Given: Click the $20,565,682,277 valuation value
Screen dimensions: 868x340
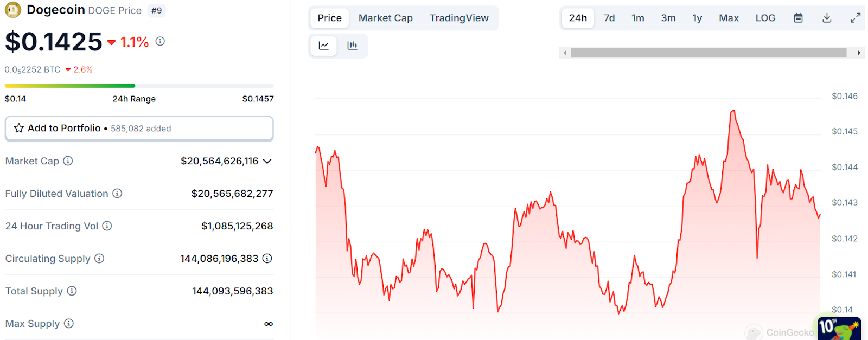Looking at the screenshot, I should click(x=232, y=194).
